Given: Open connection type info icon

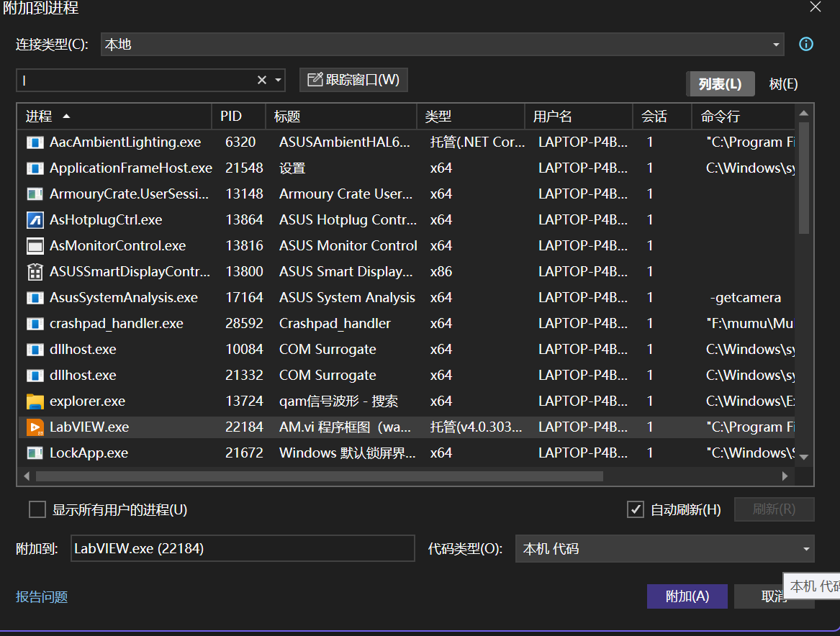Looking at the screenshot, I should [805, 44].
